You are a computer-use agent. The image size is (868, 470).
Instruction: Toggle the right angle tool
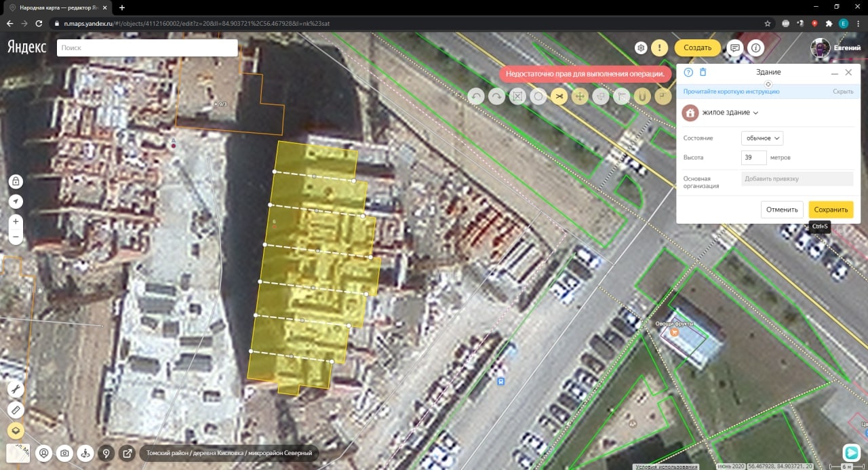pyautogui.click(x=663, y=96)
